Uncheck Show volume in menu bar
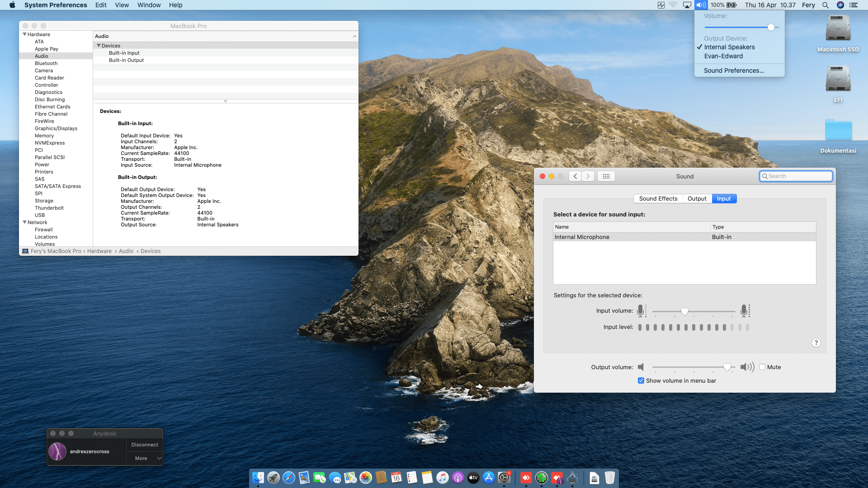 (641, 380)
